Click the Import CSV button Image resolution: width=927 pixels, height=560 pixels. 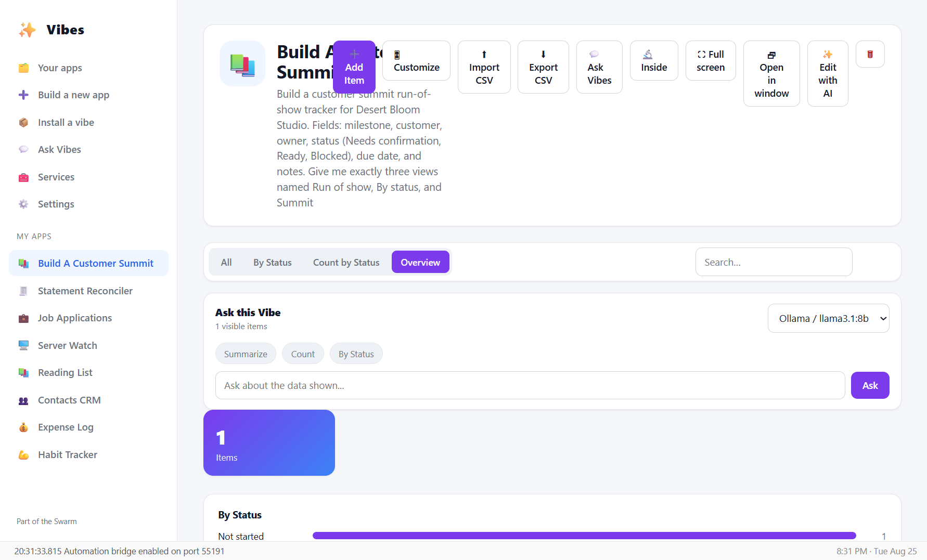tap(484, 67)
